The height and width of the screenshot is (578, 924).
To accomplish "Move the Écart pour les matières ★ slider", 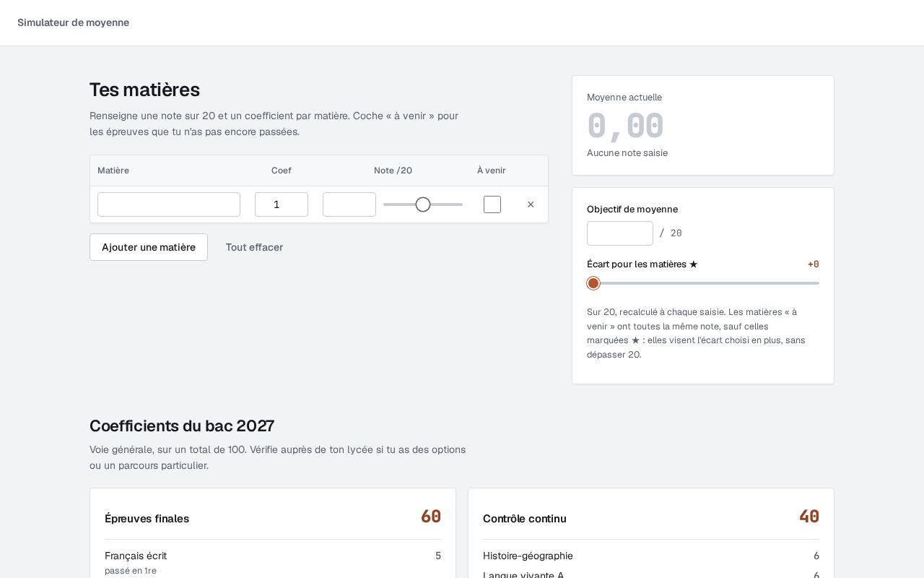I will (x=703, y=283).
